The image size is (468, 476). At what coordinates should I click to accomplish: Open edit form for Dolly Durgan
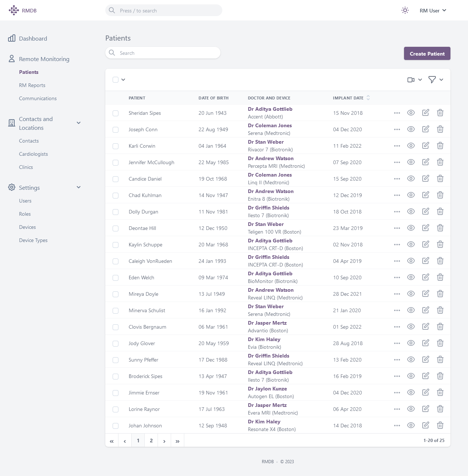(x=426, y=211)
